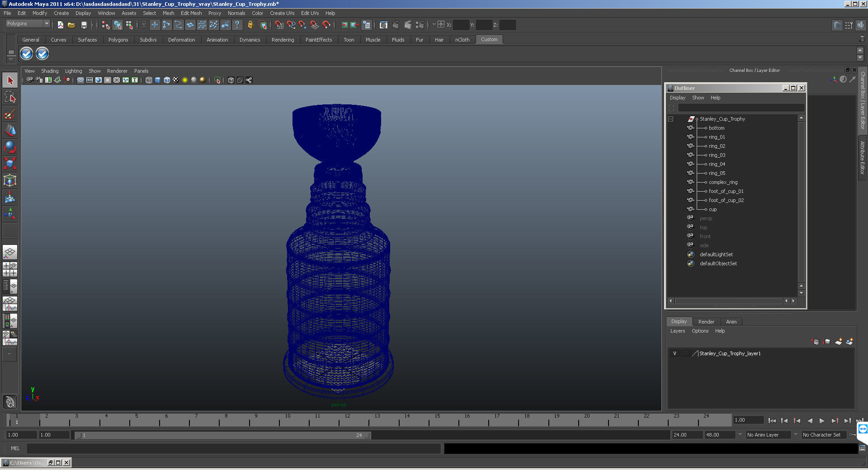Switch to the Polygons shelf tab
This screenshot has width=868, height=470.
[x=118, y=40]
